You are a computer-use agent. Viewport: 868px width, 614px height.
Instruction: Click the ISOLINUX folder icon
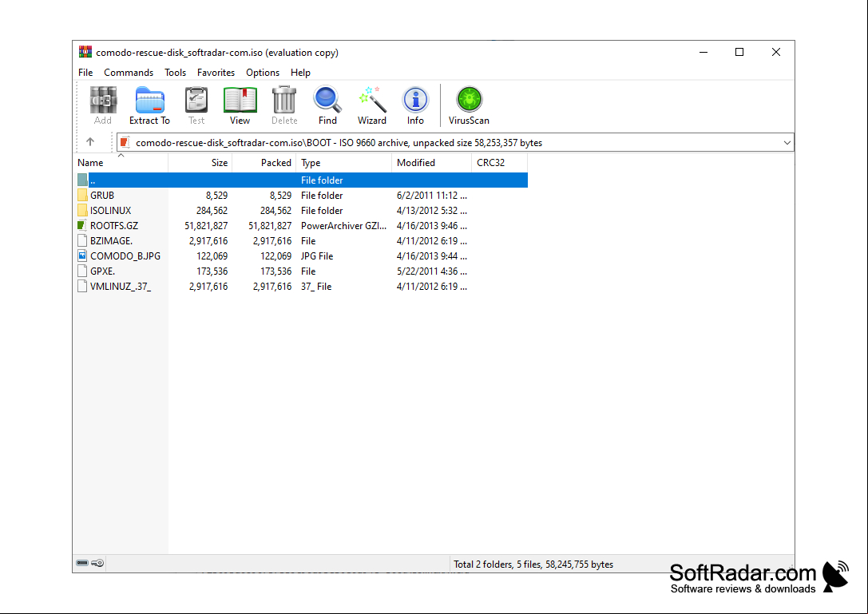click(82, 210)
